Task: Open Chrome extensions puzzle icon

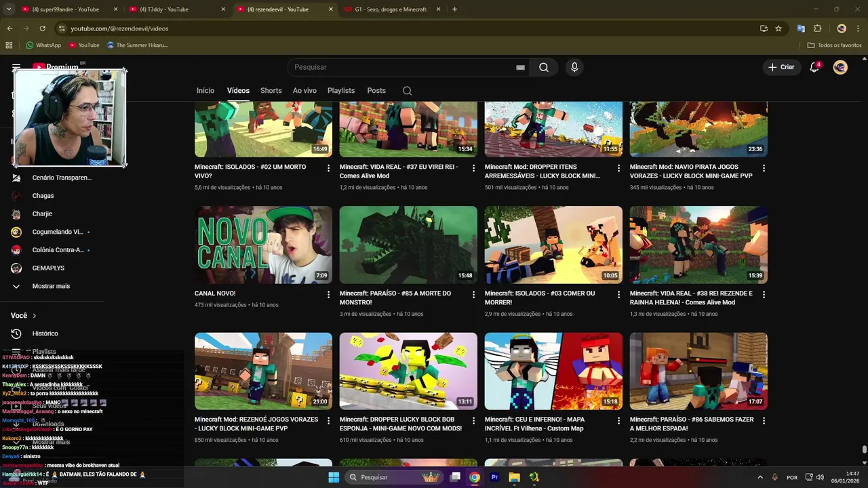Action: click(x=817, y=28)
